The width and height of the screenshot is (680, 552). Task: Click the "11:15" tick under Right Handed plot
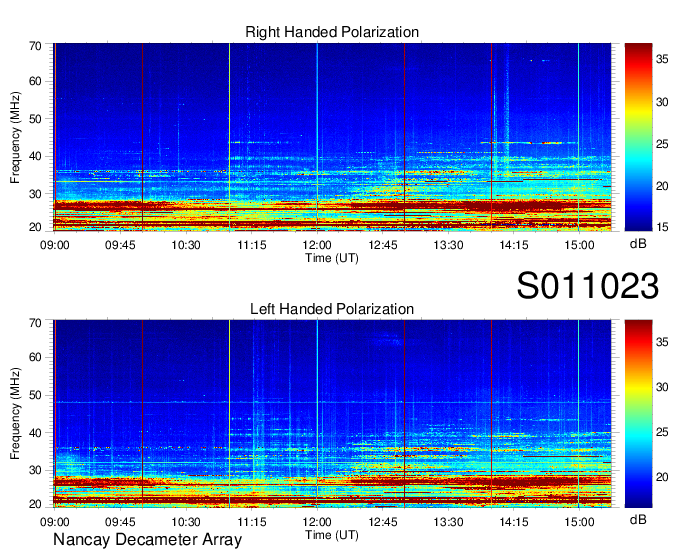[x=252, y=245]
